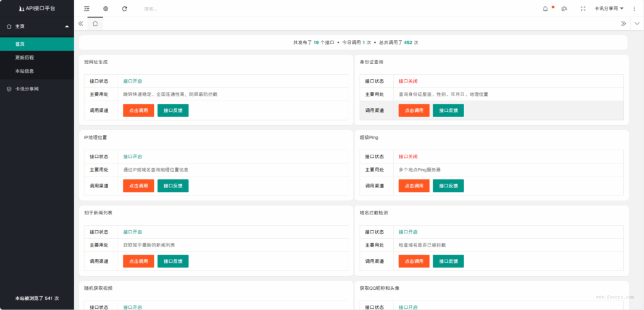Click 接口反馈 for IP地理位置

173,185
